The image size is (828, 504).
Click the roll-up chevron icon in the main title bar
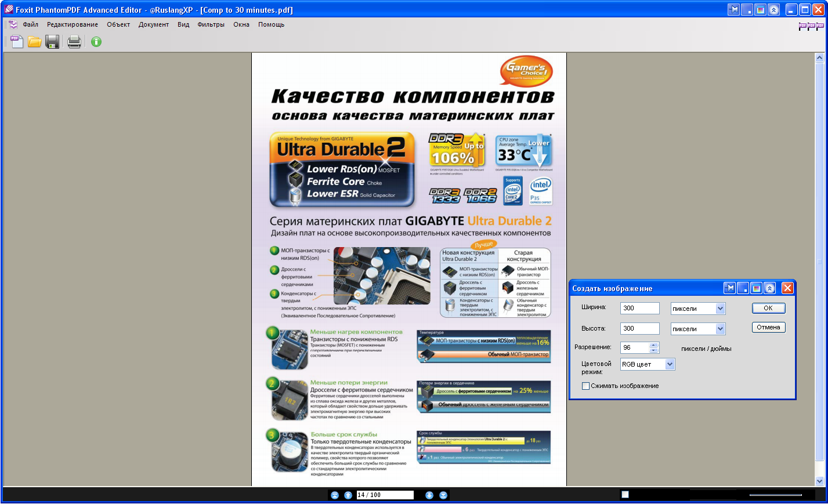pyautogui.click(x=774, y=10)
